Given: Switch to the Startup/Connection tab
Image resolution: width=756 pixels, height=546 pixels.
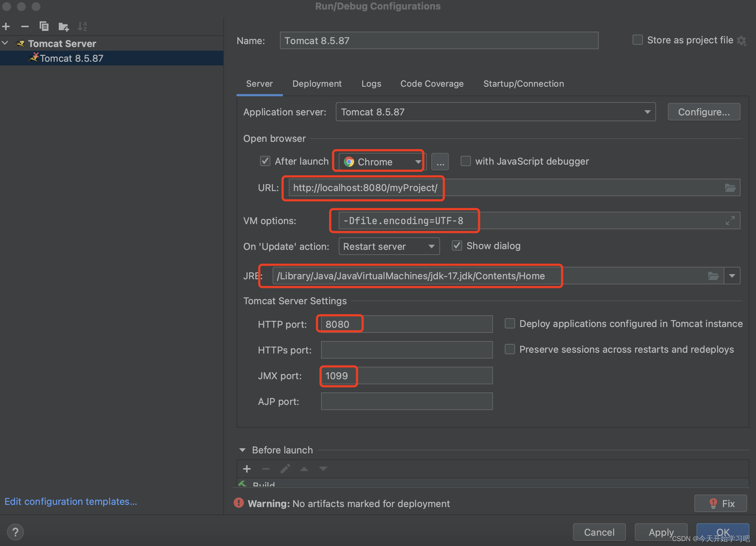Looking at the screenshot, I should [523, 84].
